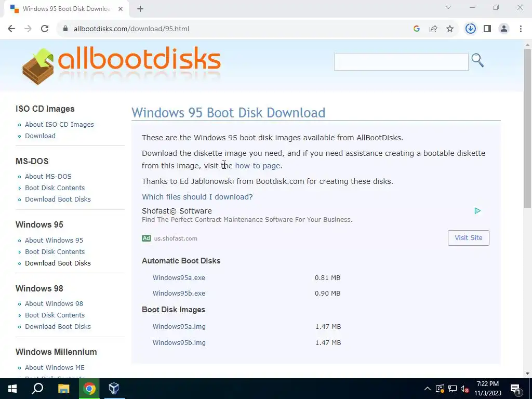Click the network tray icon
This screenshot has width=532, height=399.
[453, 389]
